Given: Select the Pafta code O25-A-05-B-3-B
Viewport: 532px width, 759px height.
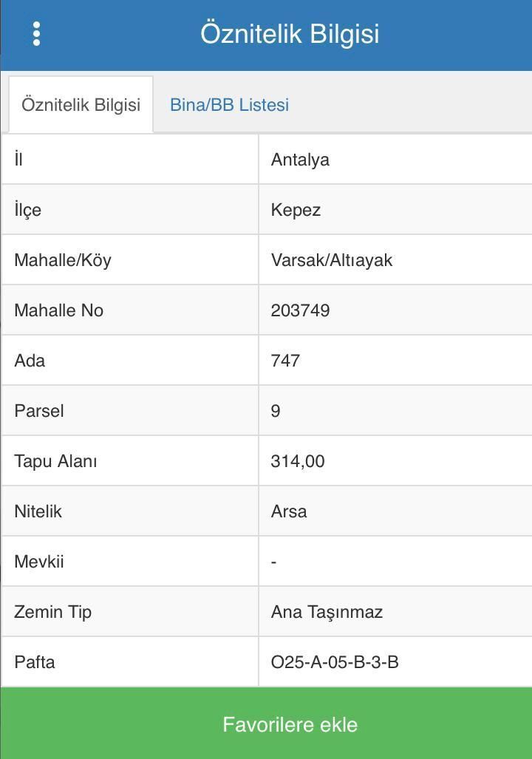Looking at the screenshot, I should click(x=335, y=662).
